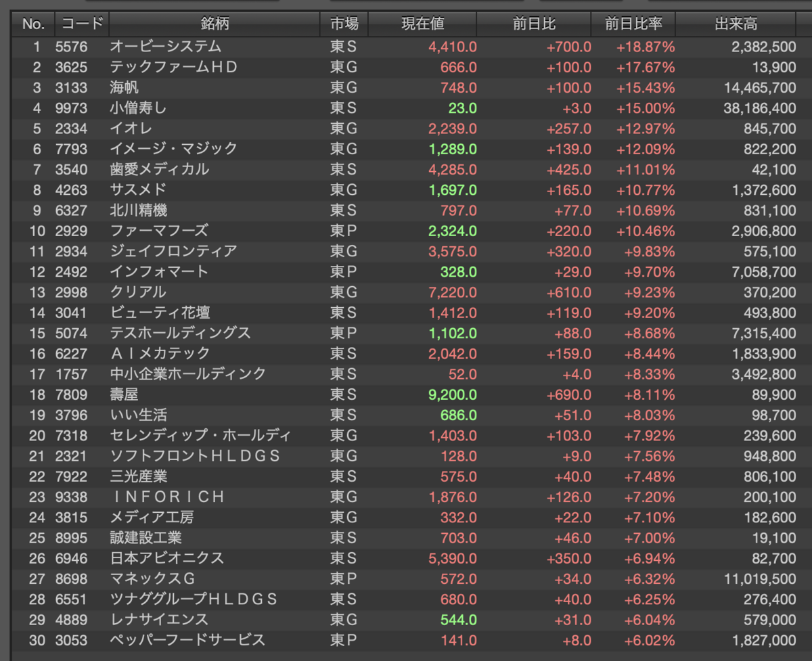Click the 銘柄 column header
Image resolution: width=812 pixels, height=661 pixels.
click(x=215, y=24)
